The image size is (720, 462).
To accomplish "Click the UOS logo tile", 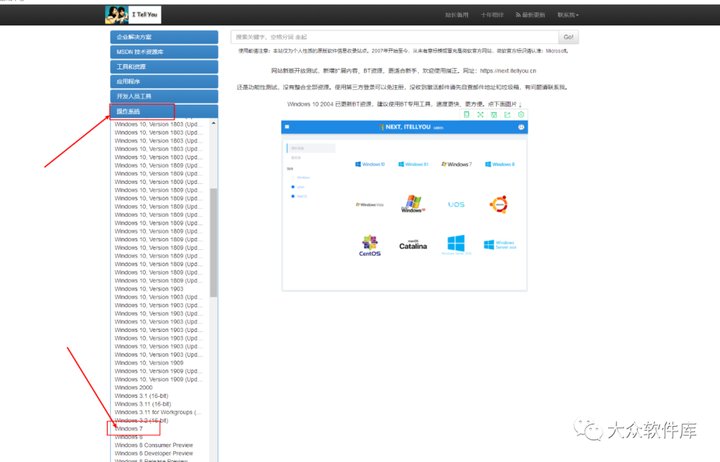I will coord(456,204).
